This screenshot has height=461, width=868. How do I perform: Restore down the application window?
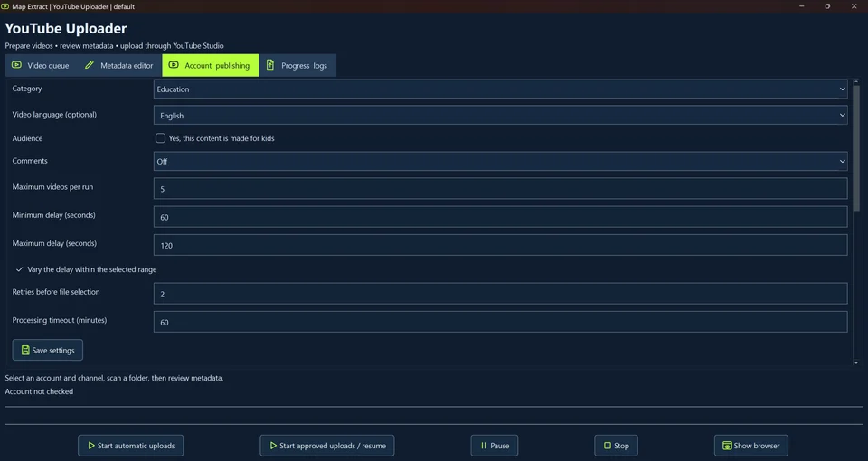click(x=827, y=6)
